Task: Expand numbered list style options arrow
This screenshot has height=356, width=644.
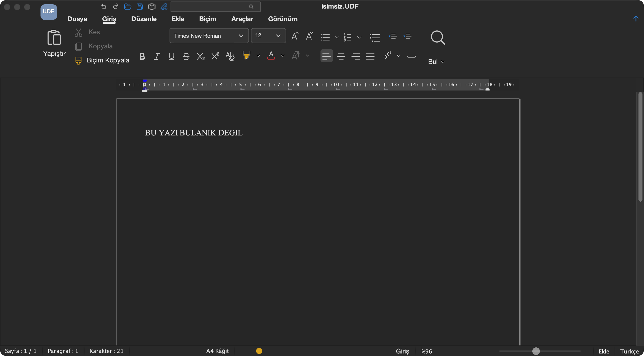Action: 359,38
